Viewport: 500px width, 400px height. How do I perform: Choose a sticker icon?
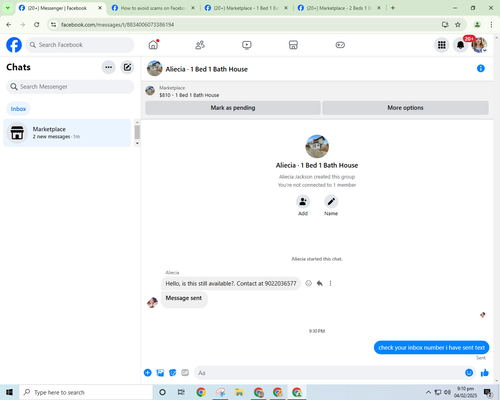173,373
